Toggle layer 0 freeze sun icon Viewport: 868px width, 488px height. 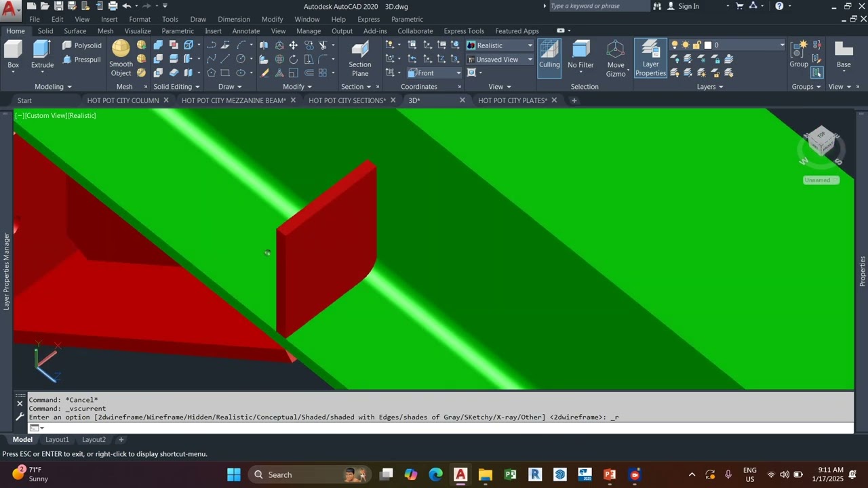[686, 45]
